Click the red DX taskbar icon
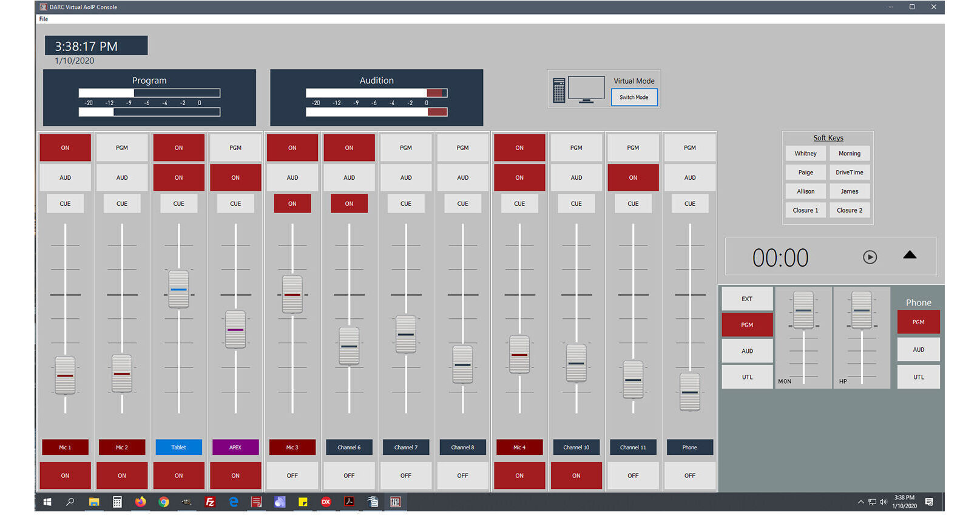The width and height of the screenshot is (980, 515). click(326, 502)
